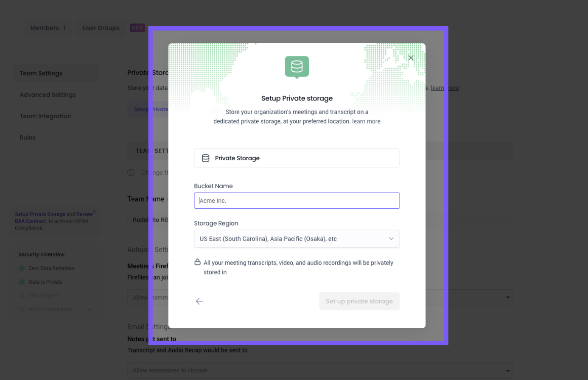Go back using the left arrow icon
The height and width of the screenshot is (380, 588).
click(199, 301)
